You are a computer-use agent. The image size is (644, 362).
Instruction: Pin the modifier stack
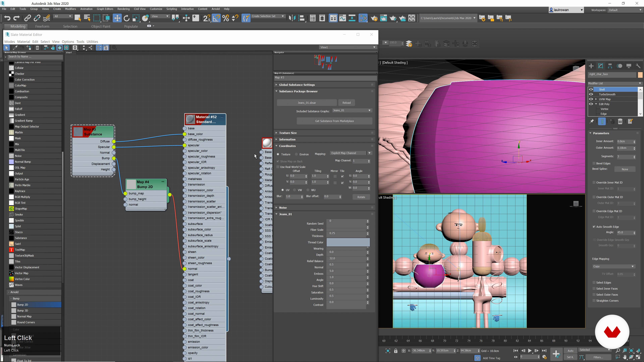[592, 121]
